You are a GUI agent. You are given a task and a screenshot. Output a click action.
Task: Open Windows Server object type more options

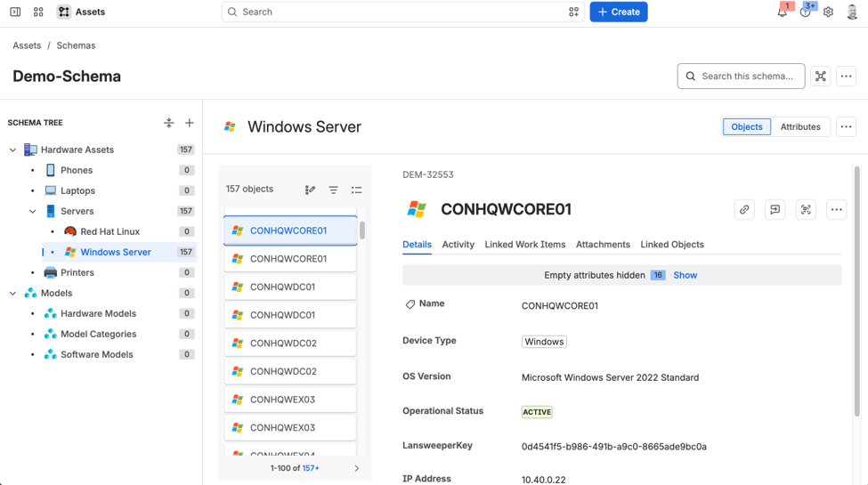coord(846,126)
